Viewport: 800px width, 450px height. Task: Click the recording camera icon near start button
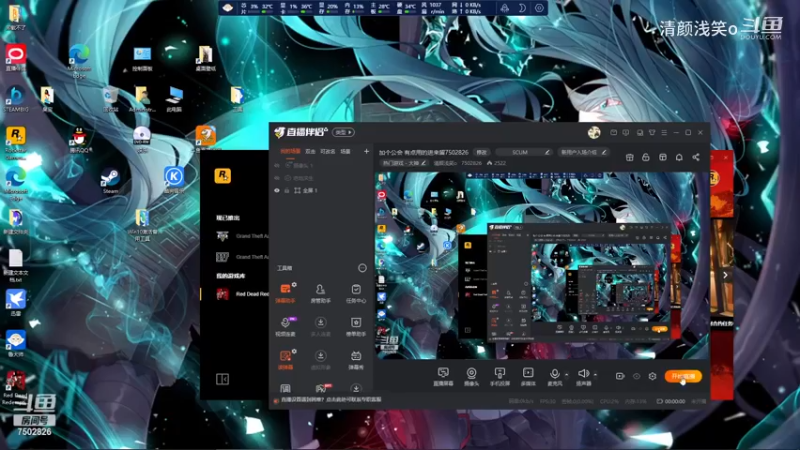tap(620, 376)
